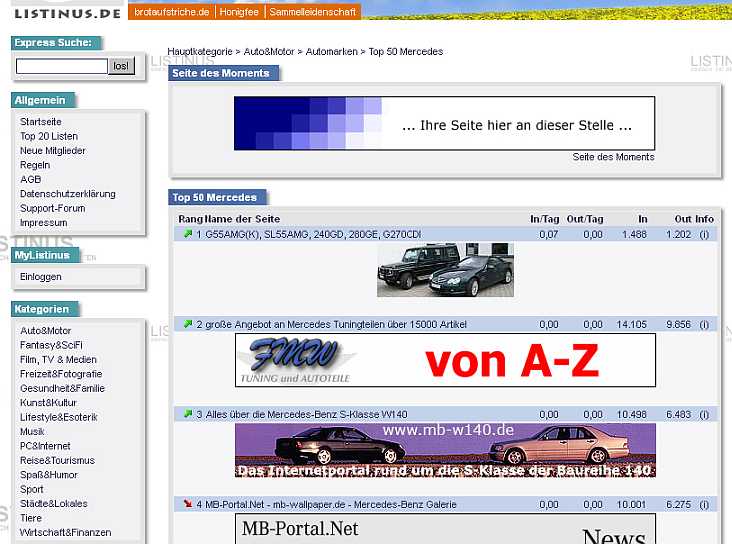Click the Out/Tag column header
The width and height of the screenshot is (732, 544).
tap(585, 219)
